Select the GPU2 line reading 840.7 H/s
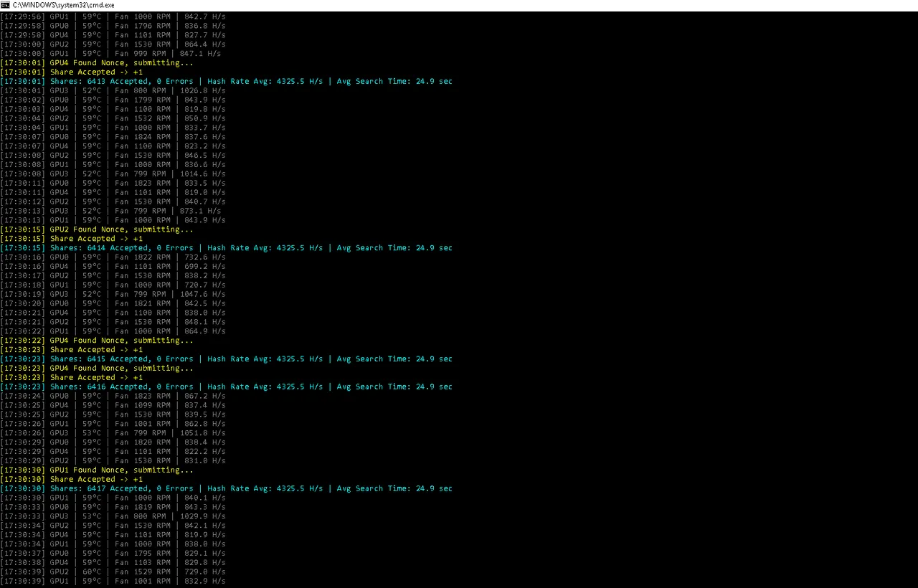Image resolution: width=918 pixels, height=588 pixels. click(113, 201)
